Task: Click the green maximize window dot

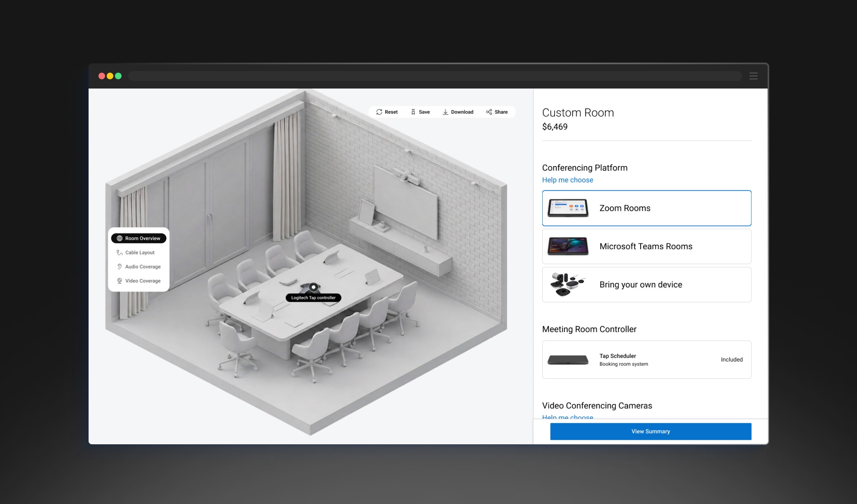Action: (118, 76)
